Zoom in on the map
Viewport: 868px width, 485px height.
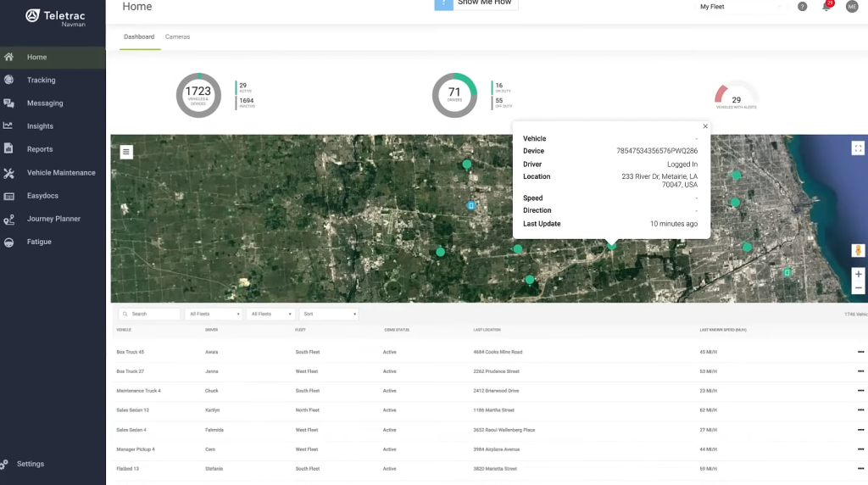pyautogui.click(x=858, y=275)
